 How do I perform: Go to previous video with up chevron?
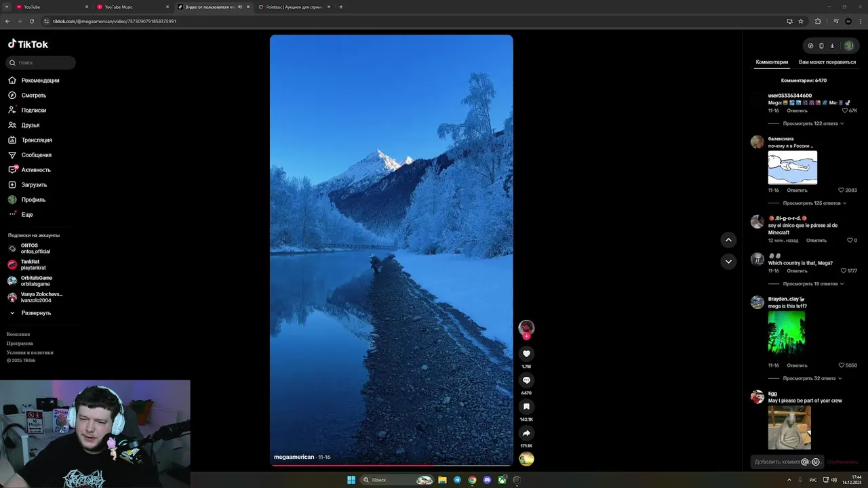point(728,239)
